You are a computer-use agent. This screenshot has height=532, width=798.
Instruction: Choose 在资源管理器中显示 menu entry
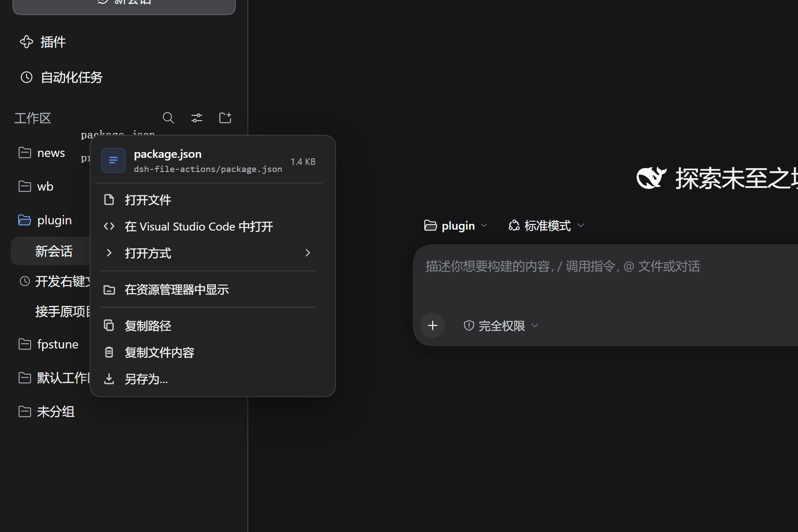[208, 289]
